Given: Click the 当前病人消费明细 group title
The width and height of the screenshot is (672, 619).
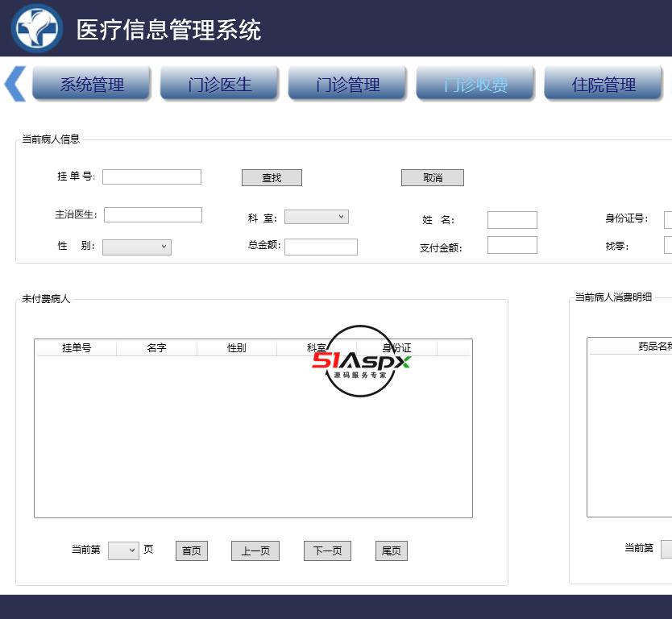Looking at the screenshot, I should click(x=613, y=297).
